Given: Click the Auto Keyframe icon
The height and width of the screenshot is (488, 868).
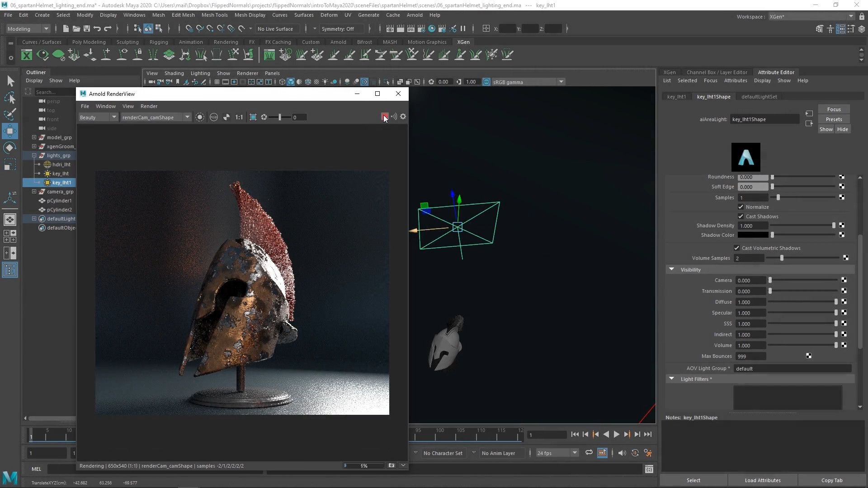Looking at the screenshot, I should tap(635, 452).
